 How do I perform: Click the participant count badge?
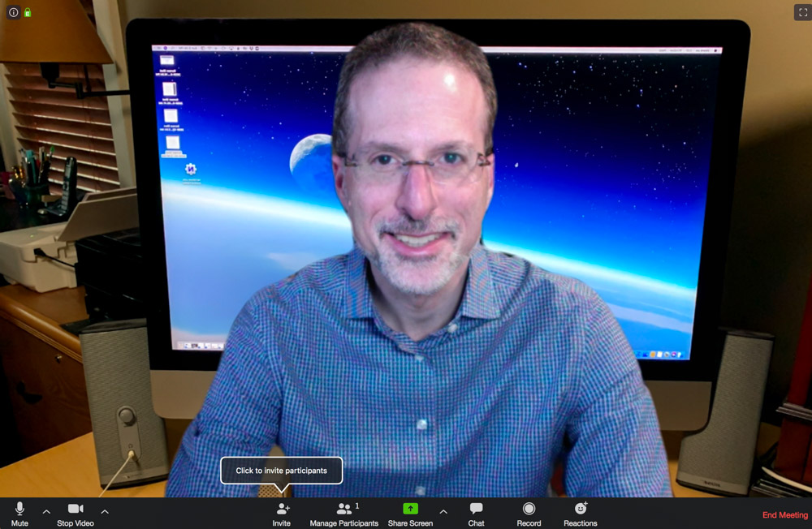pos(356,505)
